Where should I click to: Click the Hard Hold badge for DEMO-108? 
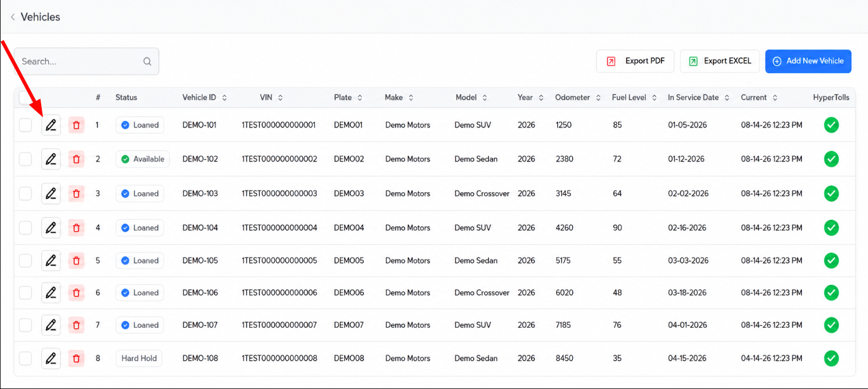[x=139, y=358]
